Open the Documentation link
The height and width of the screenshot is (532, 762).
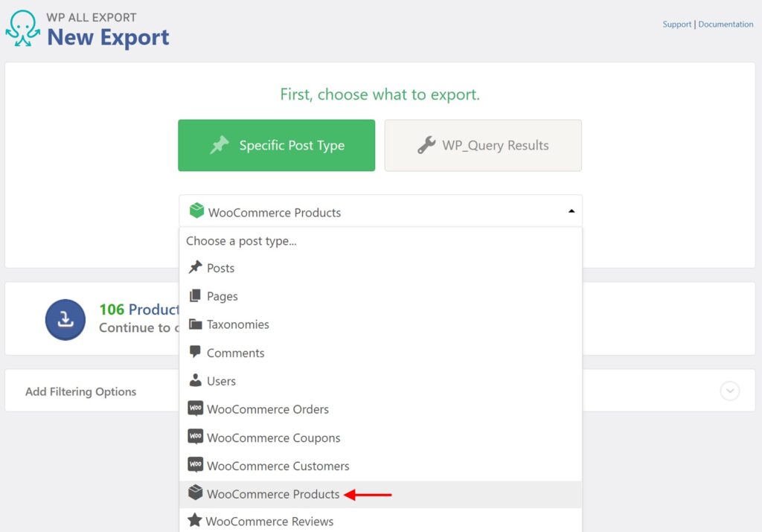726,25
